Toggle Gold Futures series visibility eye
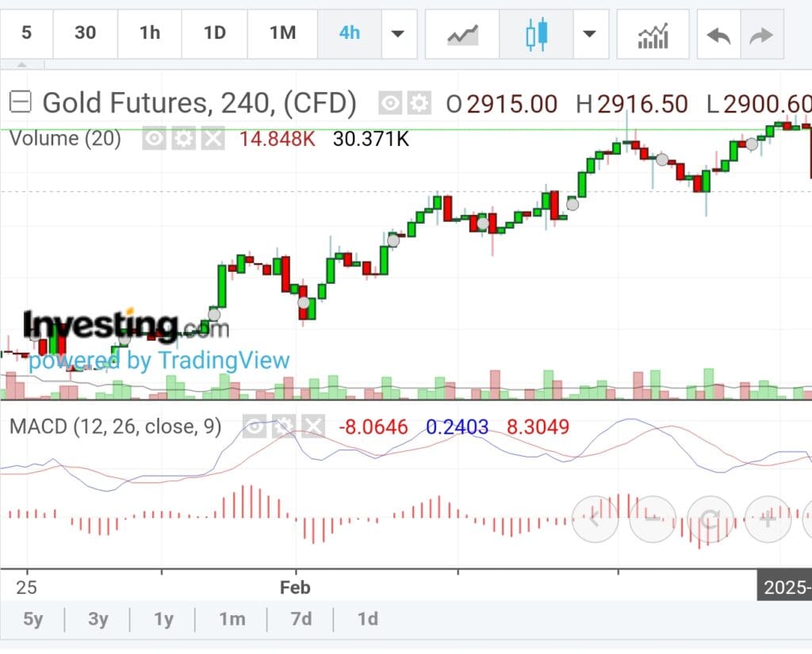This screenshot has height=654, width=812. [x=390, y=103]
